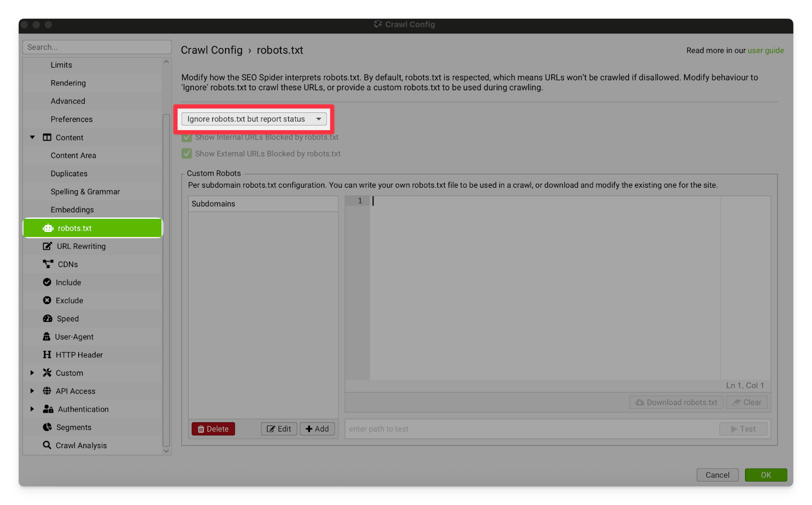The height and width of the screenshot is (505, 812).
Task: Collapse the Content tree section
Action: point(32,138)
